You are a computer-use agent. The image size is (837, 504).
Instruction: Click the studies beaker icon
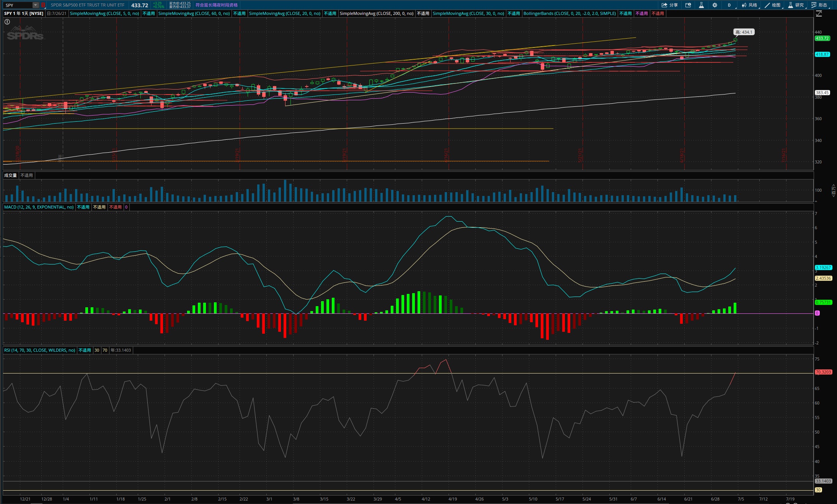790,5
